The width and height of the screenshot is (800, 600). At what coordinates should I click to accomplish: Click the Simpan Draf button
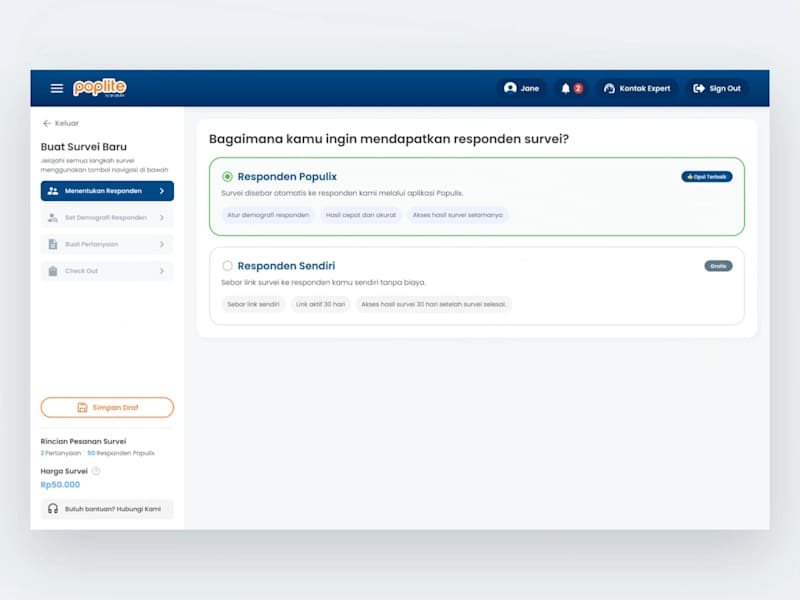(107, 408)
